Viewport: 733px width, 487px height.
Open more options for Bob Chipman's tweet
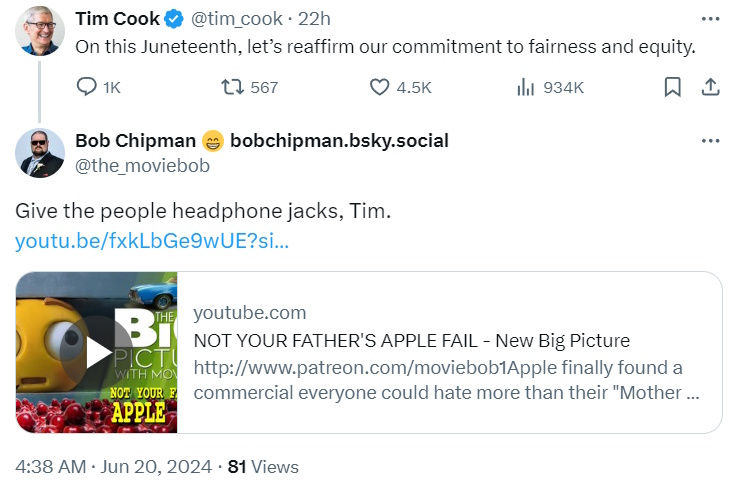point(710,140)
